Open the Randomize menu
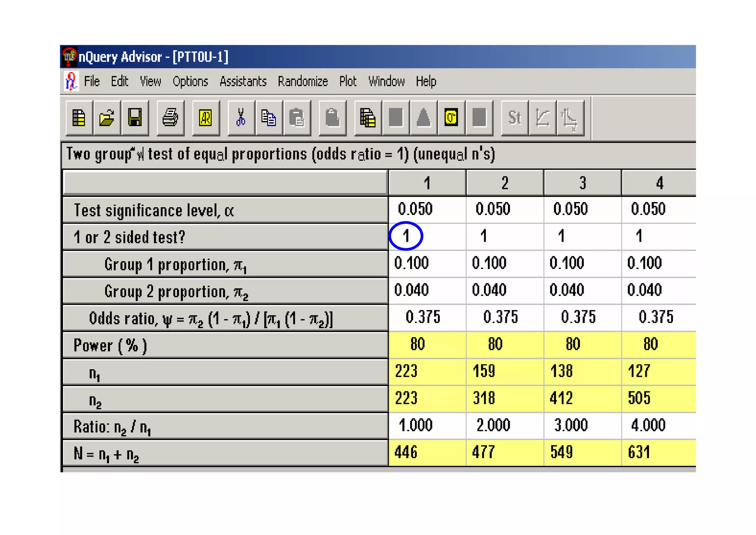This screenshot has height=535, width=756. 303,81
